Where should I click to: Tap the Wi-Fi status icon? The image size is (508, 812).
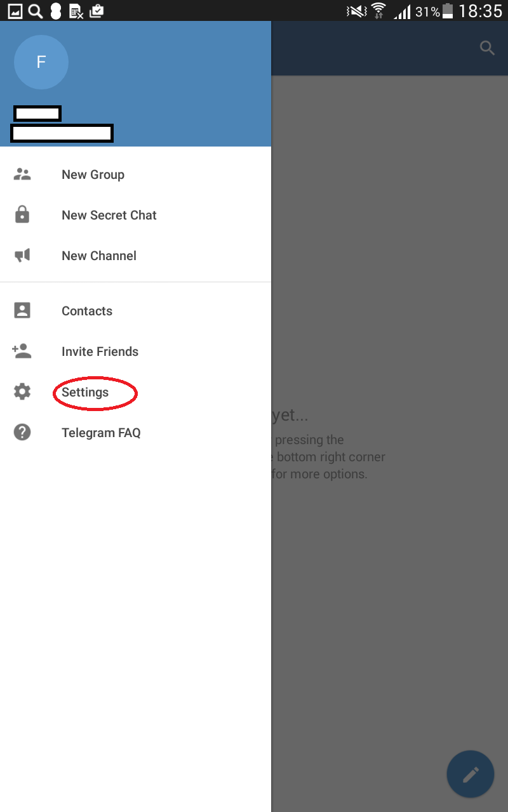tap(379, 11)
